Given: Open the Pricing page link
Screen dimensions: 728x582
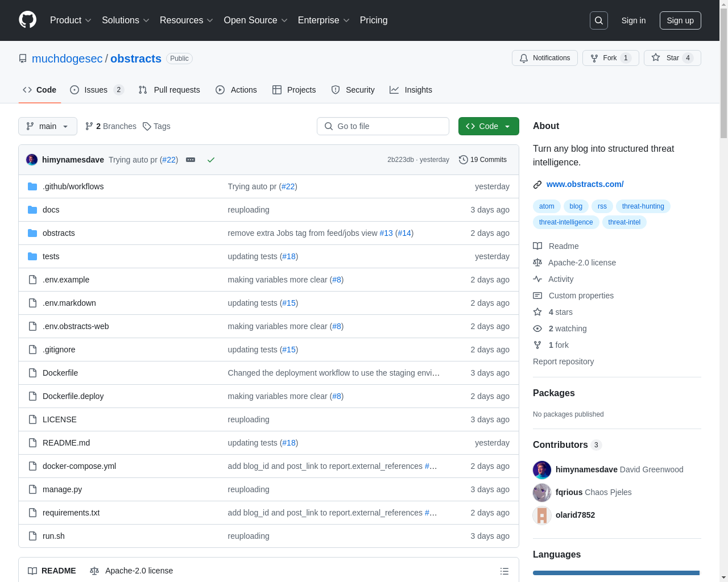Looking at the screenshot, I should coord(374,20).
